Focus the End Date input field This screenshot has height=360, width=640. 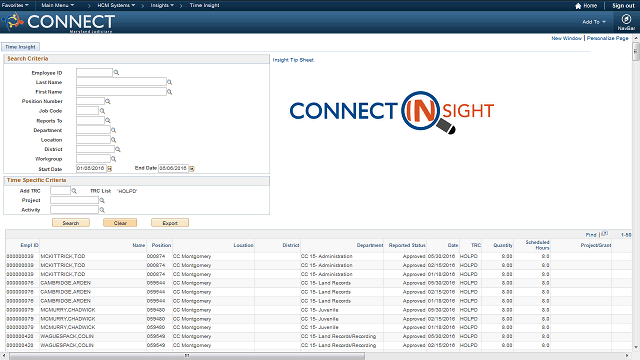(173, 169)
